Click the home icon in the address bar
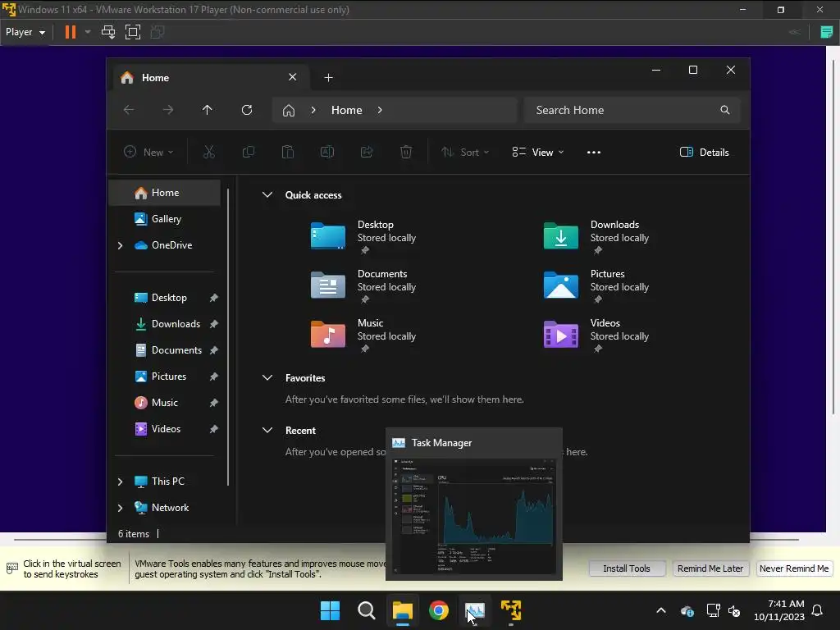 pyautogui.click(x=289, y=111)
